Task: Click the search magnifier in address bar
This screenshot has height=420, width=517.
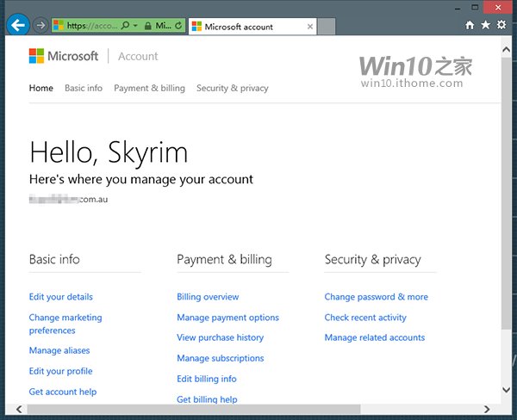Action: click(125, 25)
